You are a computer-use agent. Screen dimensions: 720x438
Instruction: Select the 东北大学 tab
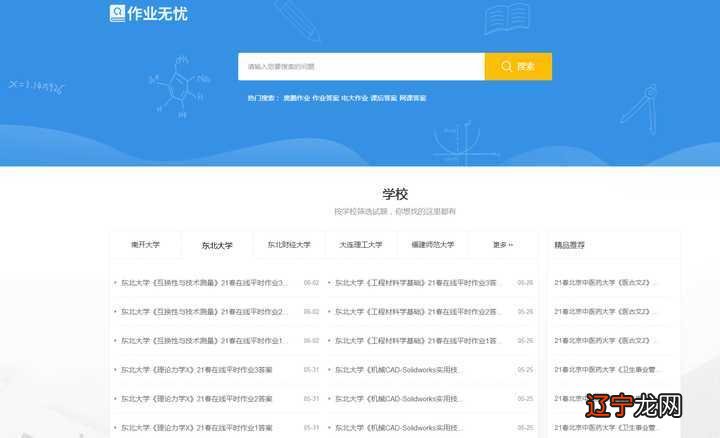click(217, 246)
